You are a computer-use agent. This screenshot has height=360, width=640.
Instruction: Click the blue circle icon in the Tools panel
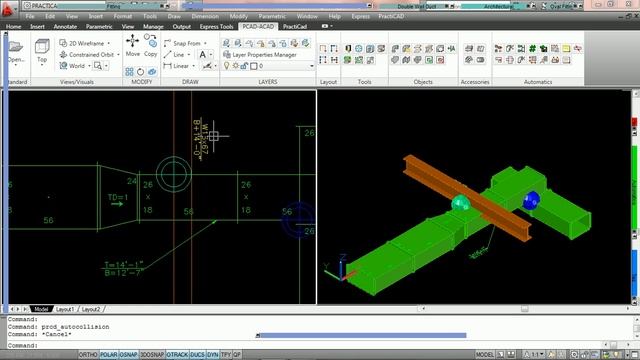358,49
